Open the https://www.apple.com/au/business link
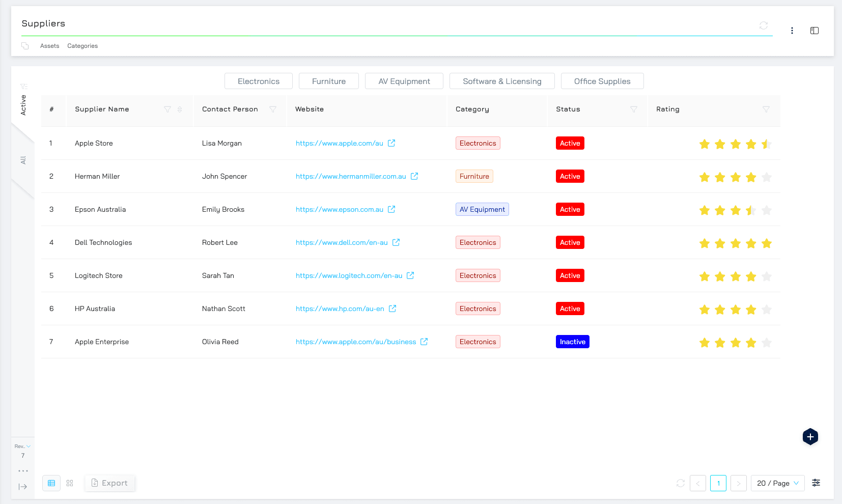Viewport: 842px width, 504px height. pyautogui.click(x=356, y=342)
